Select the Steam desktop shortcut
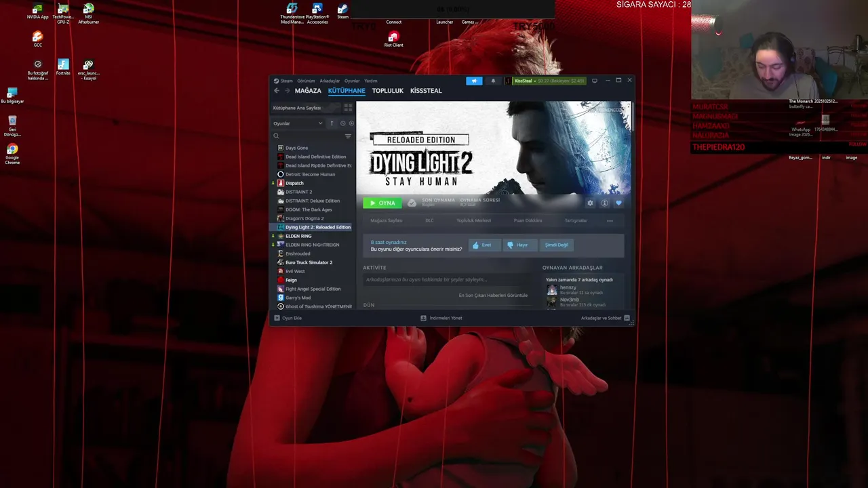The height and width of the screenshot is (488, 868). tap(342, 12)
